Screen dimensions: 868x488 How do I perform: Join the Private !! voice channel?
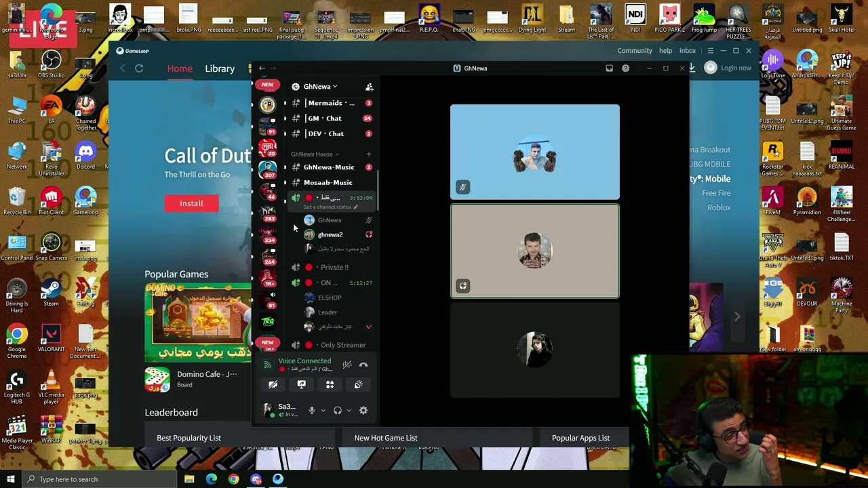click(x=331, y=267)
